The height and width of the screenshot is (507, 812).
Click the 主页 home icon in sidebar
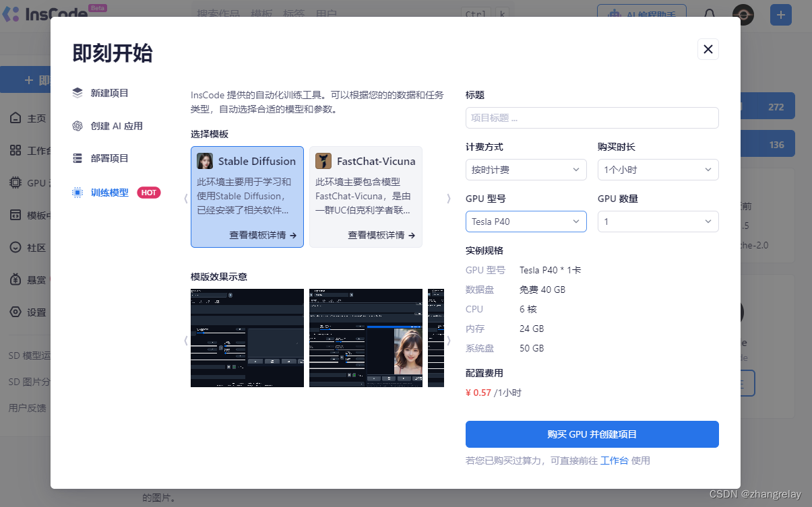pos(15,119)
